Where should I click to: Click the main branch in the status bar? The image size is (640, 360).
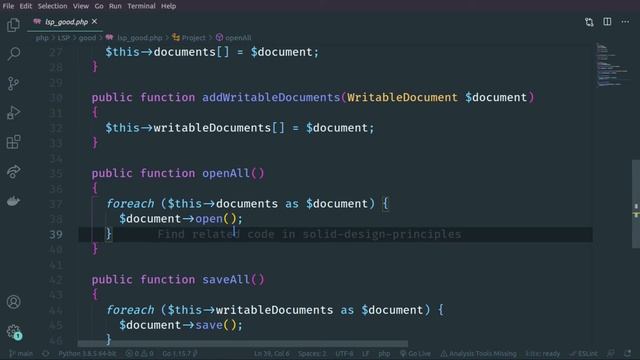coord(21,353)
